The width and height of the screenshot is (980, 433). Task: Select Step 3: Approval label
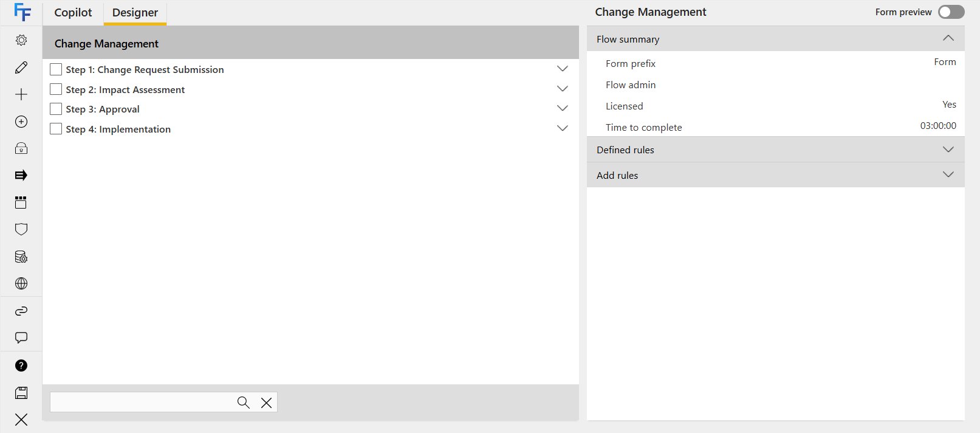[x=103, y=109]
